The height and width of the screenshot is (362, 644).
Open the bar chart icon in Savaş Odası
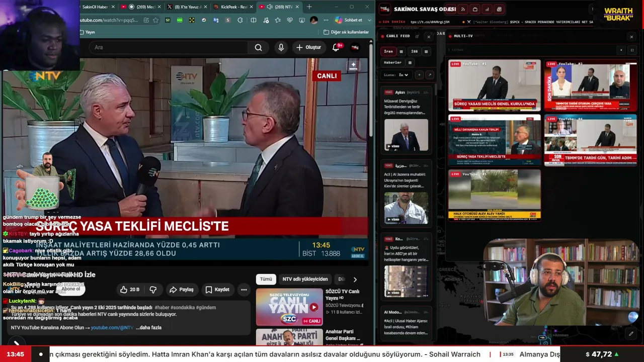point(487,9)
